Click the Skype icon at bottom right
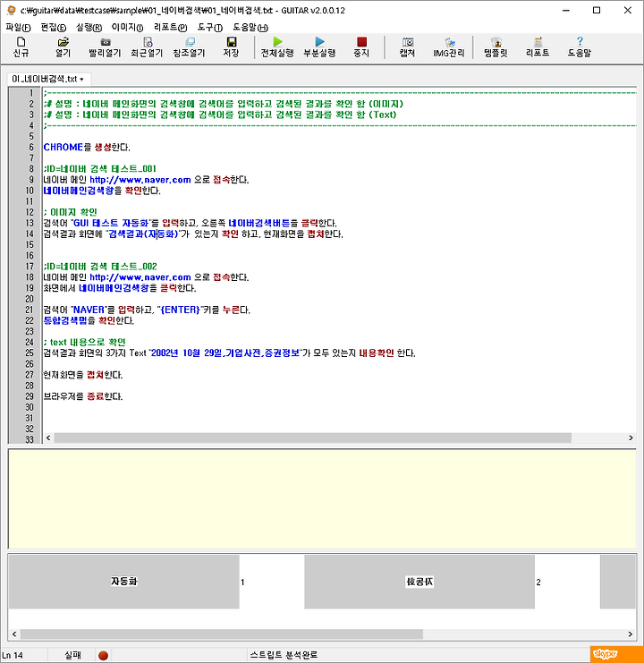 (x=606, y=654)
